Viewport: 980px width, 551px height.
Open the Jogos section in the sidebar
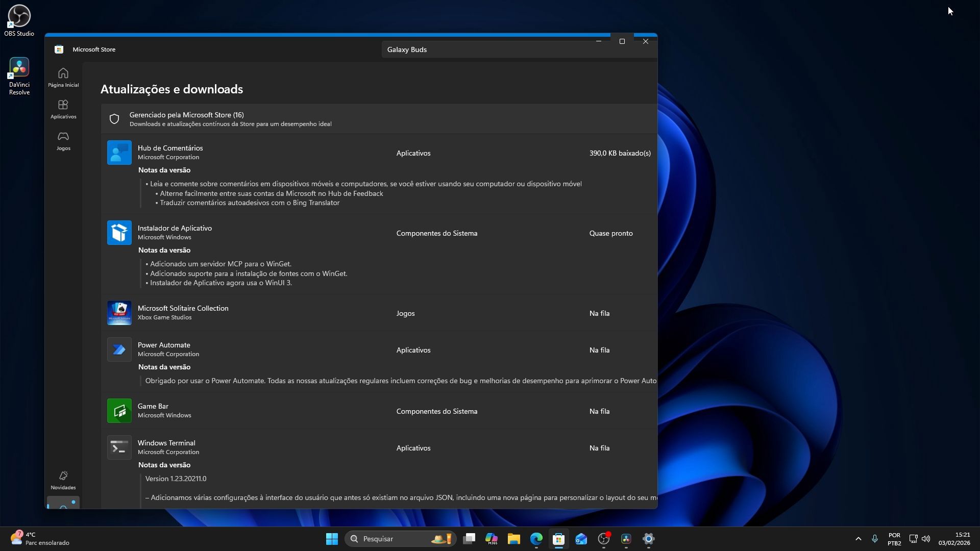pyautogui.click(x=63, y=140)
